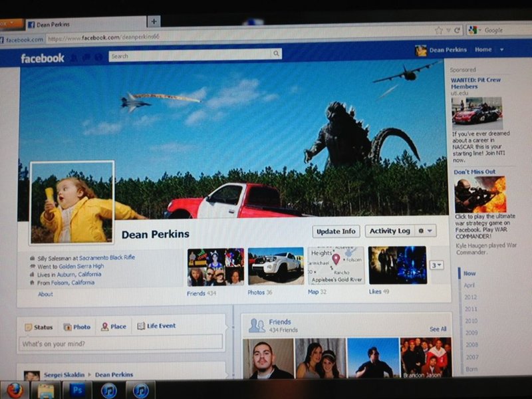
Task: Open the Don't Miss Out ad
Action: tap(475, 172)
